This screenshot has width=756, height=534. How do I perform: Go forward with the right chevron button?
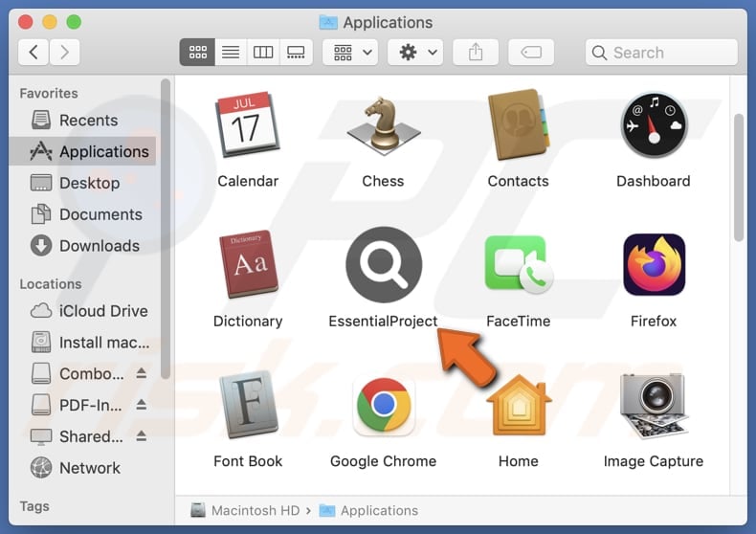64,52
